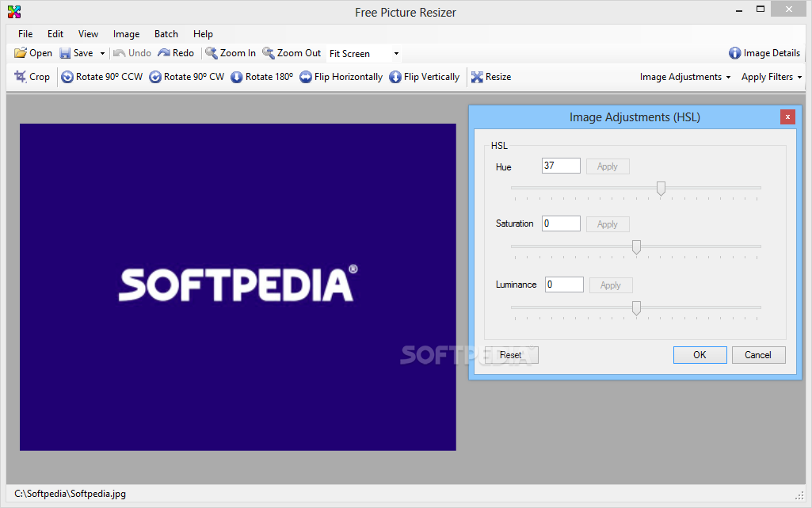
Task: Click the Luminance value input field
Action: pyautogui.click(x=564, y=285)
